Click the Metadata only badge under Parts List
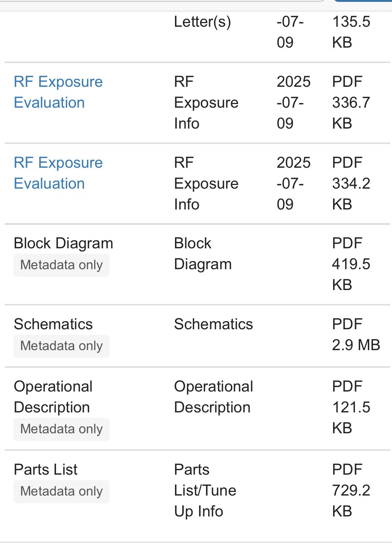Screen dimensions: 392x560 (61, 491)
